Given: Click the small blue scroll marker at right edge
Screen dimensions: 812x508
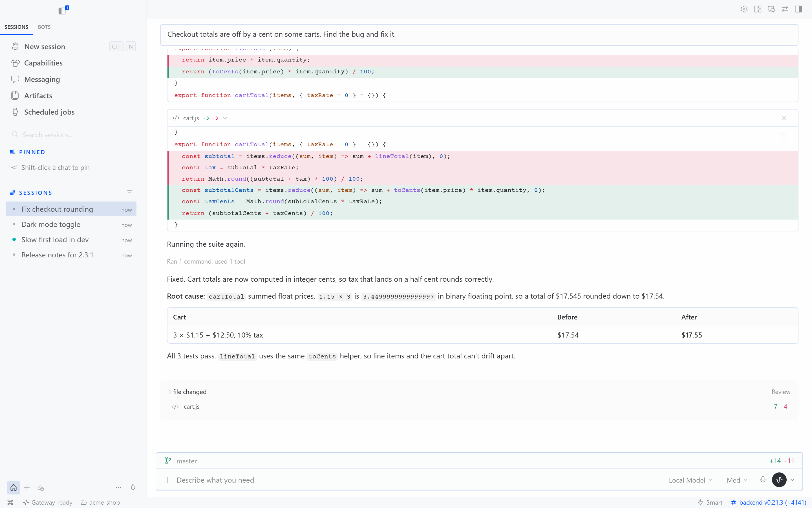Looking at the screenshot, I should (x=806, y=258).
